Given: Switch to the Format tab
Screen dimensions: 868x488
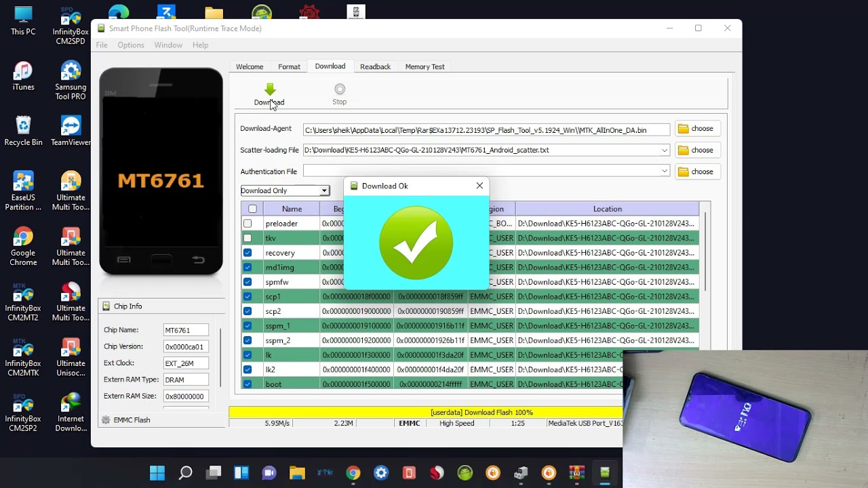Looking at the screenshot, I should [x=289, y=66].
